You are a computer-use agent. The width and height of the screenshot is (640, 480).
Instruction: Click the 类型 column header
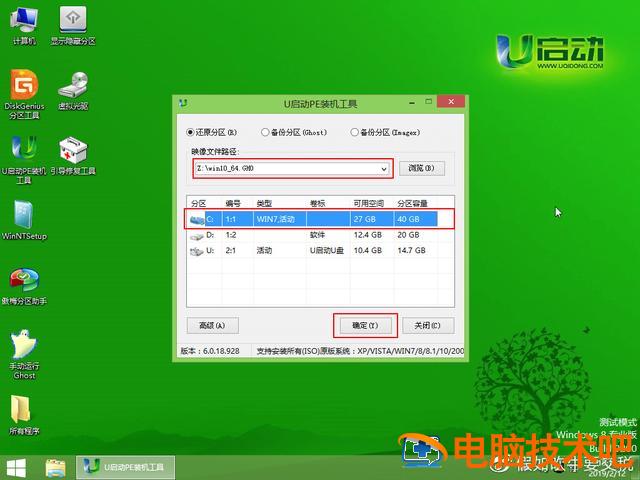264,203
